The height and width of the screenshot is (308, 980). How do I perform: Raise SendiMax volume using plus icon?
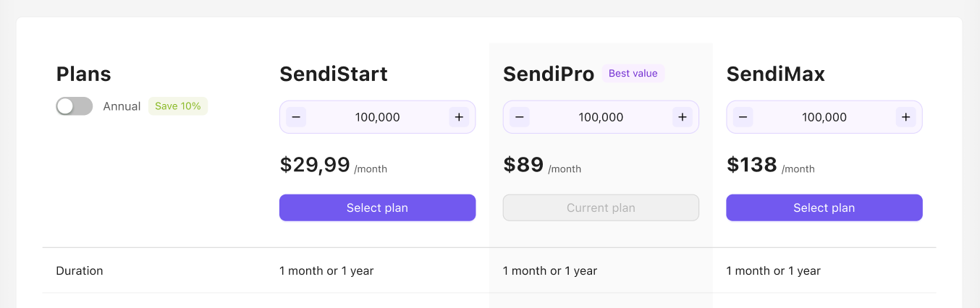tap(905, 117)
